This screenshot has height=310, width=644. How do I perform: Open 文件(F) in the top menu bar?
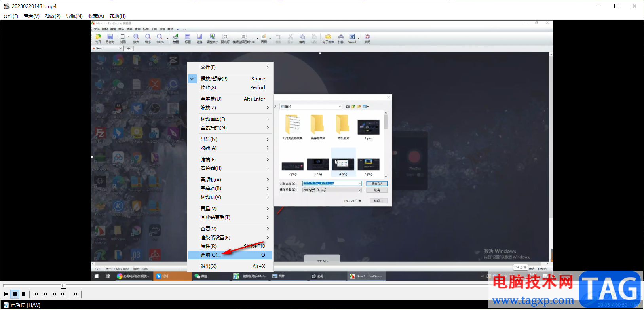coord(11,16)
